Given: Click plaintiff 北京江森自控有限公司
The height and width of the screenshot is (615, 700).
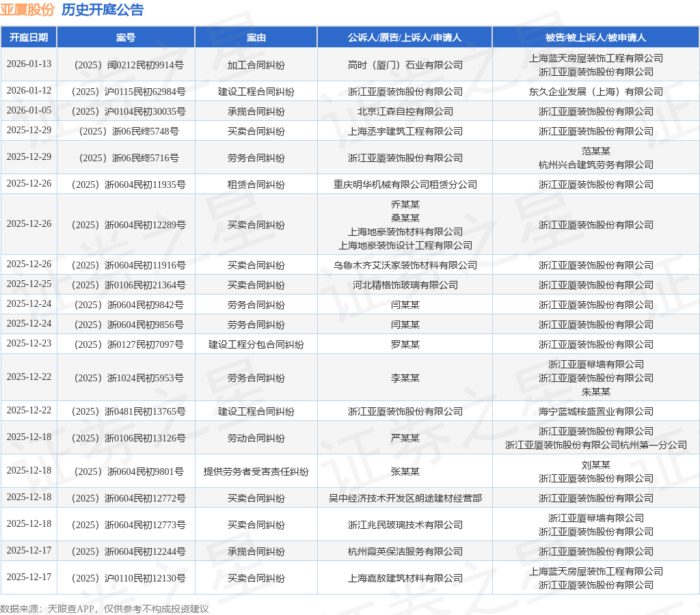Looking at the screenshot, I should coord(405,111).
